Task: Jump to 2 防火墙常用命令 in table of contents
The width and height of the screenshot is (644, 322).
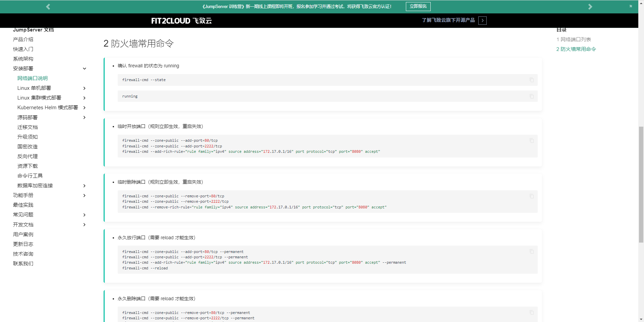Action: (x=576, y=49)
